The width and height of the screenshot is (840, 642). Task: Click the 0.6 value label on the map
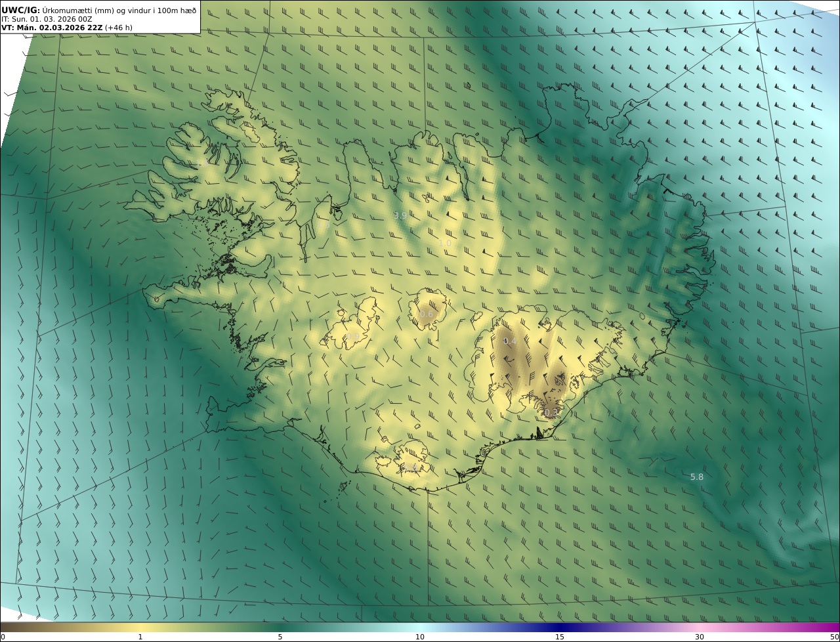pyautogui.click(x=427, y=314)
